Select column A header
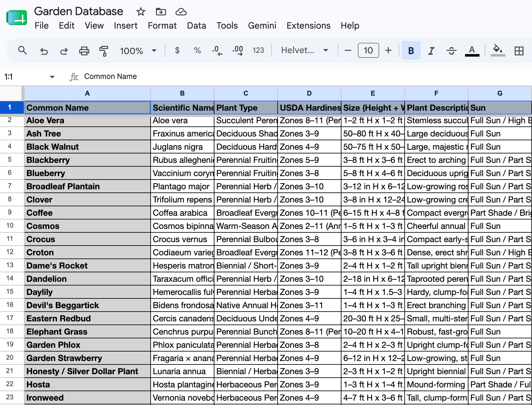This screenshot has width=532, height=405. point(87,93)
